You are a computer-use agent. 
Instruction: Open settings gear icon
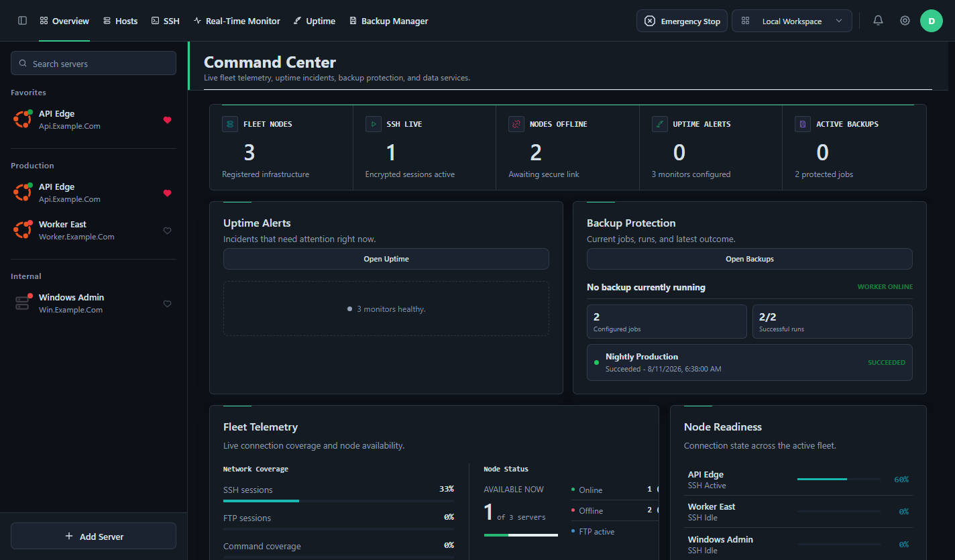click(x=905, y=21)
